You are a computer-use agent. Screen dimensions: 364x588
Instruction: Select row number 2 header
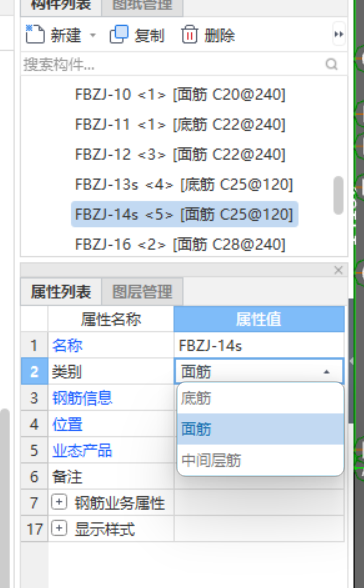34,372
